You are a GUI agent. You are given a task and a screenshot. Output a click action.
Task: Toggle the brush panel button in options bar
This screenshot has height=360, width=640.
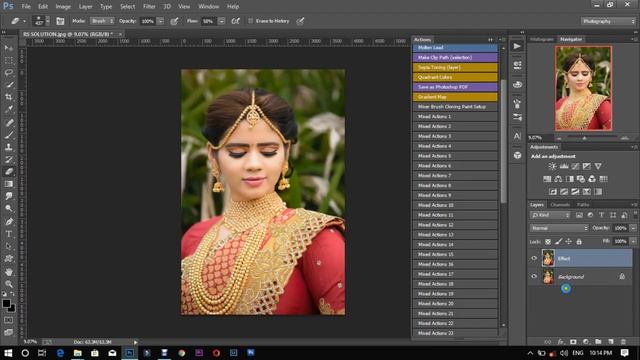point(60,21)
